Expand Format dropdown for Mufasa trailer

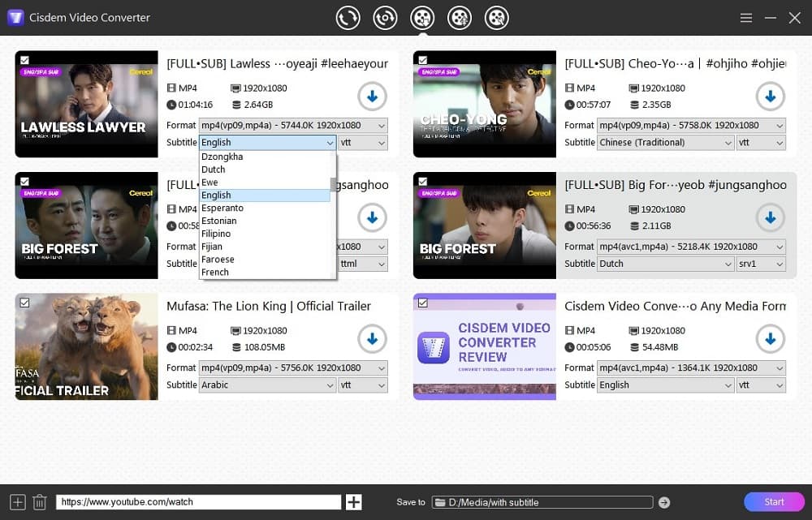(293, 367)
